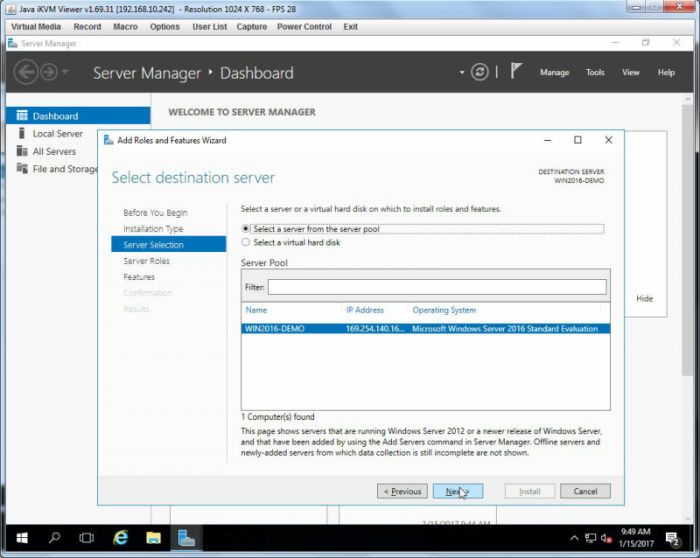700x558 pixels.
Task: Click the wizard title bar icon
Action: pos(108,140)
